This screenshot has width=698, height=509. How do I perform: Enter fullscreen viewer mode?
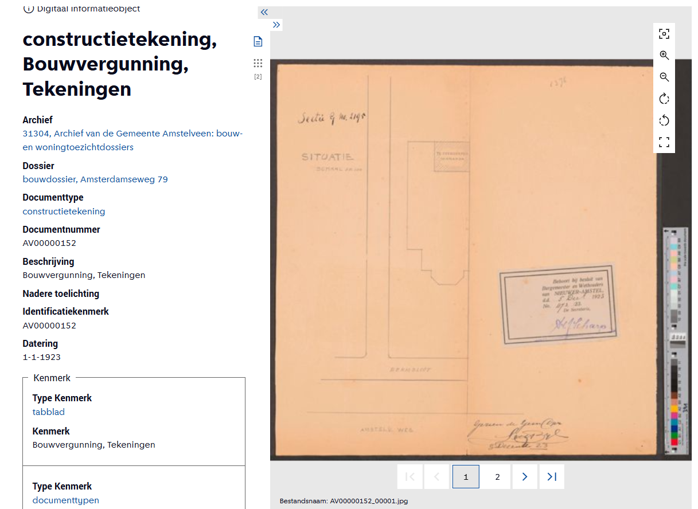[x=664, y=142]
